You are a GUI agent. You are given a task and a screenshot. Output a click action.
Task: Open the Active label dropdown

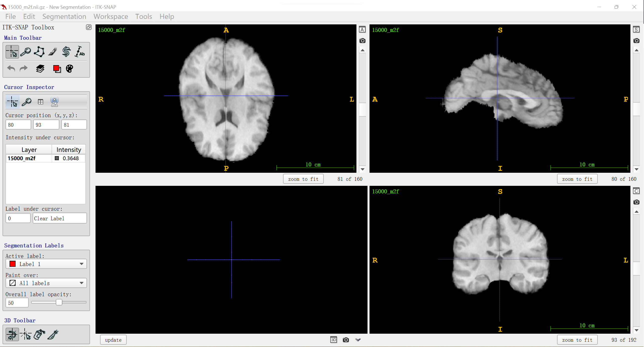(46, 264)
